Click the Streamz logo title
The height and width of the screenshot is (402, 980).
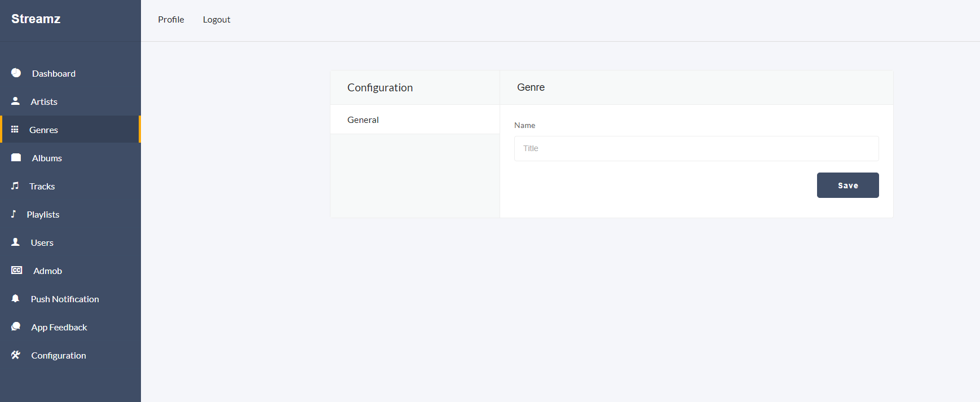[36, 19]
